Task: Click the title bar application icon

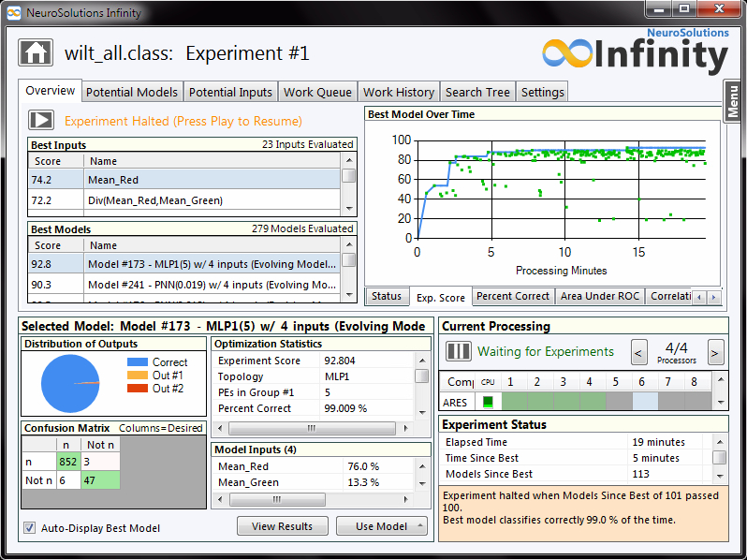Action: [x=14, y=13]
